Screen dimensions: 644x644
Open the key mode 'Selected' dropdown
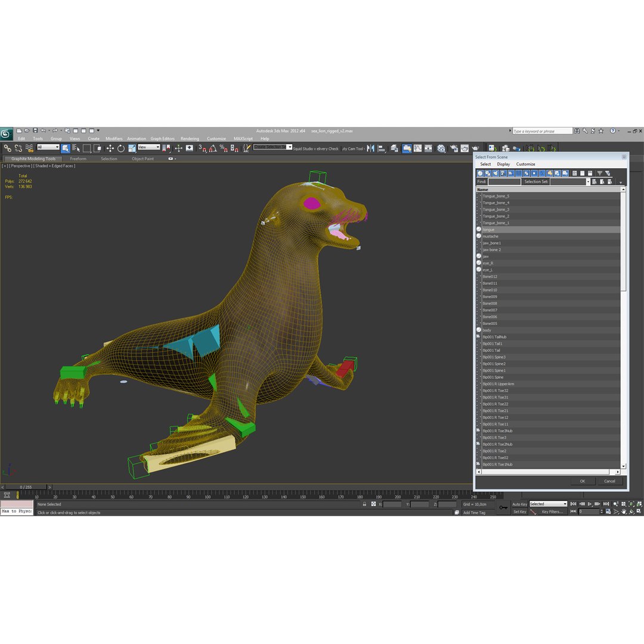click(548, 504)
